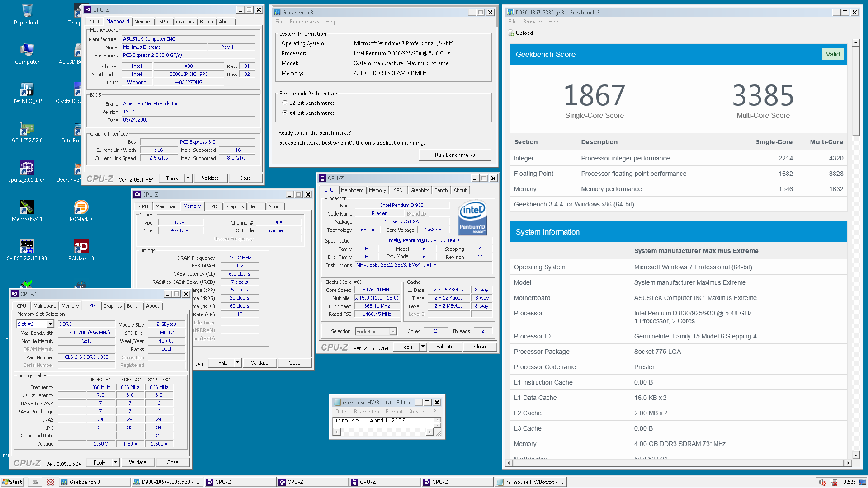Launch GPU-Z.2.52.0 desktop shortcut
This screenshot has width=868, height=488.
pos(27,132)
